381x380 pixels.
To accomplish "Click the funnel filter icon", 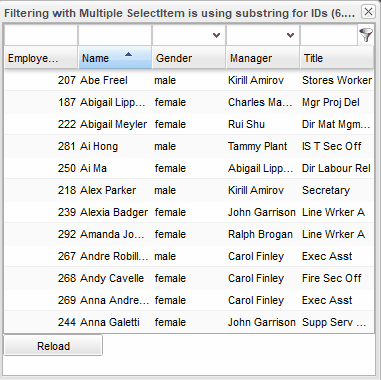I will [x=366, y=35].
